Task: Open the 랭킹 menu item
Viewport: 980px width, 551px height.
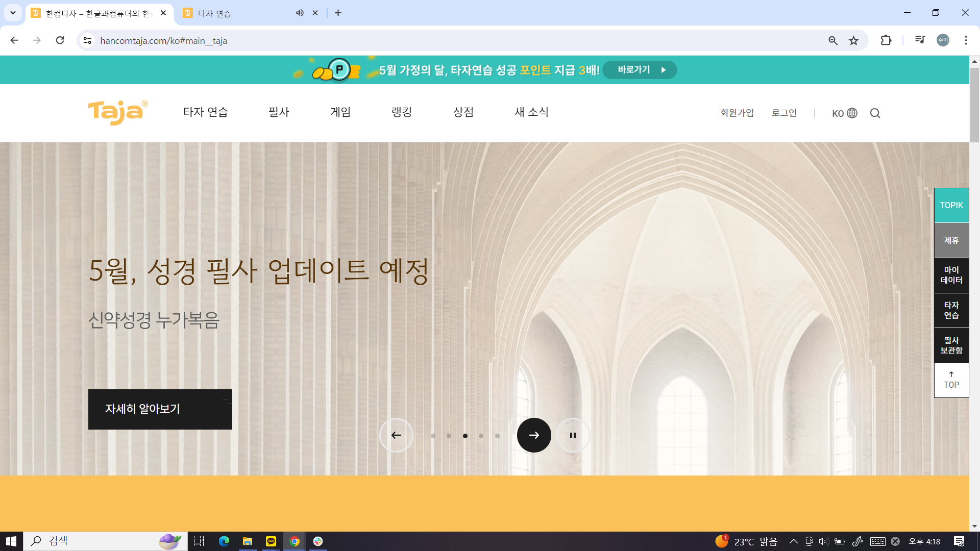Action: [402, 112]
